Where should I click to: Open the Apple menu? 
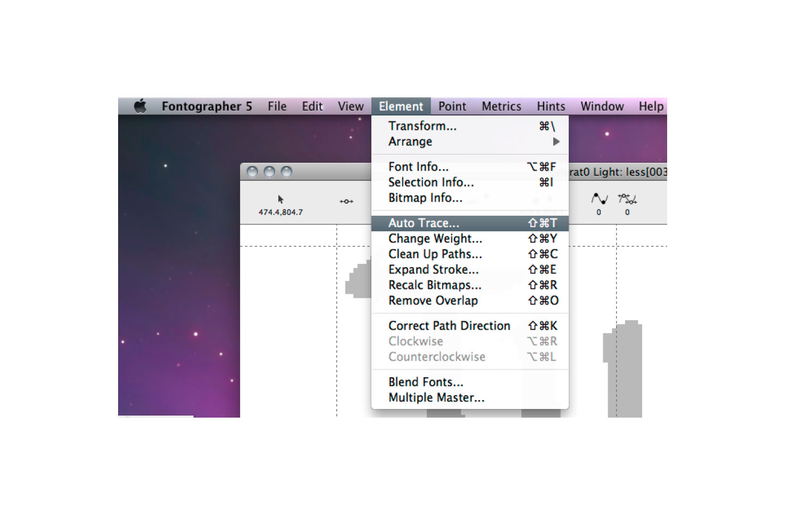click(x=140, y=106)
